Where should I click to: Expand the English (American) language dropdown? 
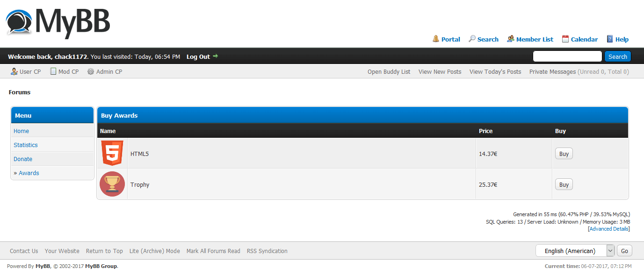click(x=575, y=251)
